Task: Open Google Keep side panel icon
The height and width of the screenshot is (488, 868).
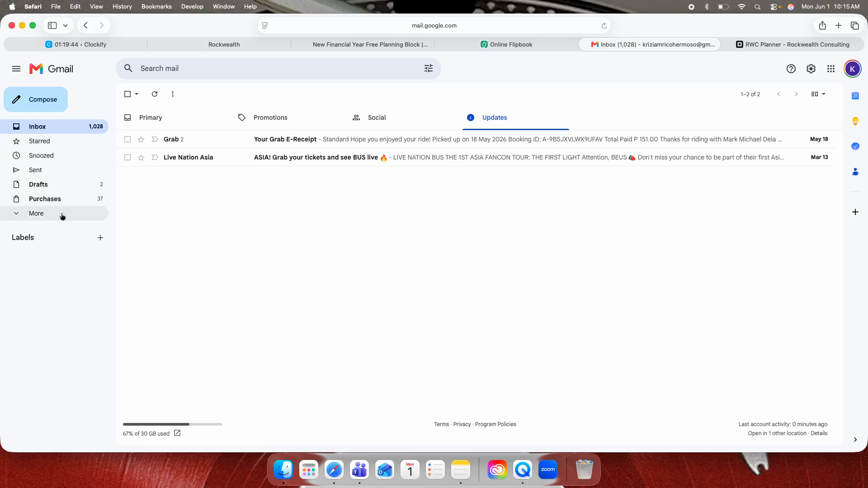Action: click(x=855, y=121)
